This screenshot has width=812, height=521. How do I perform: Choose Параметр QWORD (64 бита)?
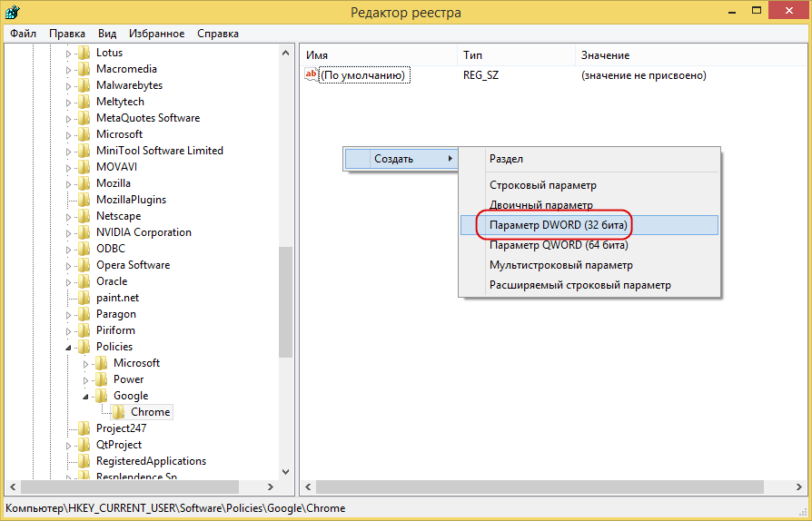coord(589,245)
